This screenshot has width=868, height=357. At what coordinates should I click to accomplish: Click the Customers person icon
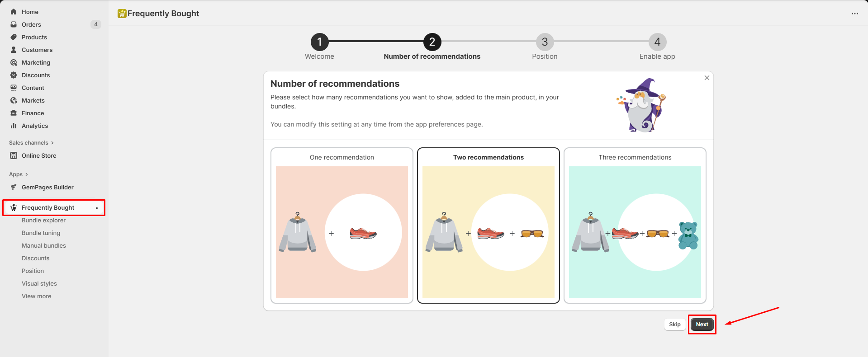click(14, 50)
